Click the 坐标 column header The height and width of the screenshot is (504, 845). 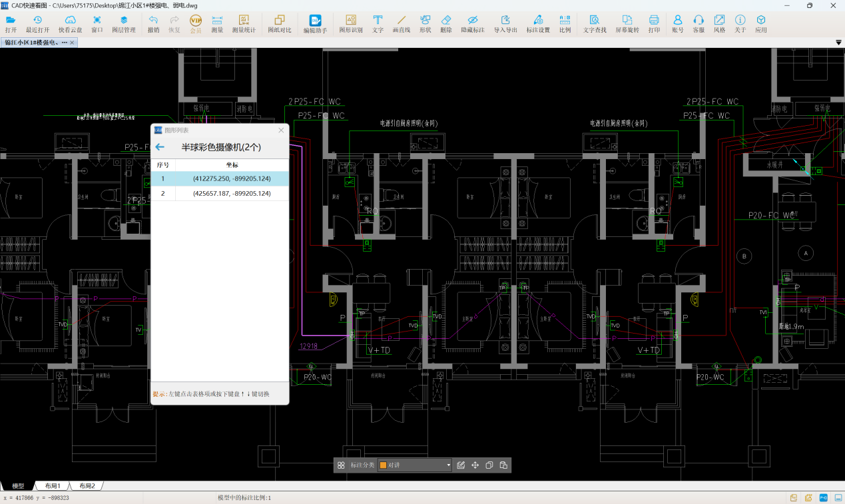click(x=232, y=164)
